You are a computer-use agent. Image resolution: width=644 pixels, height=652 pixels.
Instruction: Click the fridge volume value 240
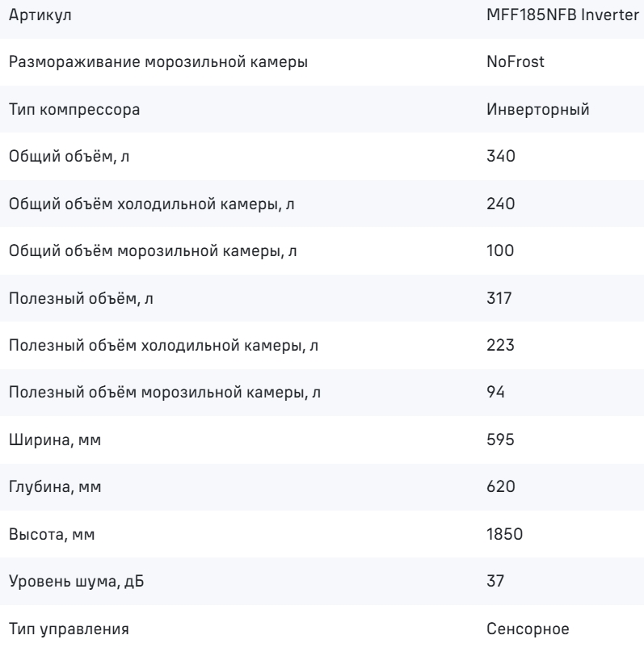[x=500, y=204]
